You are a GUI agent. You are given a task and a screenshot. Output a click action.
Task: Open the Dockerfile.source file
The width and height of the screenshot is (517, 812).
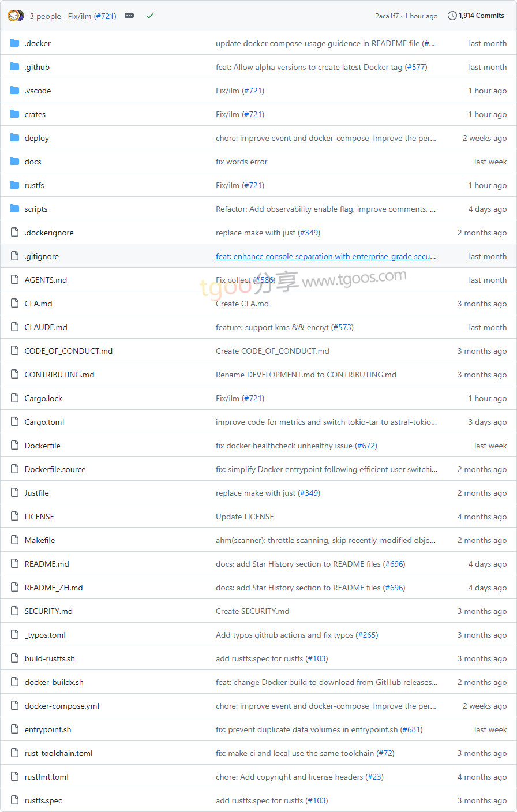coord(55,469)
